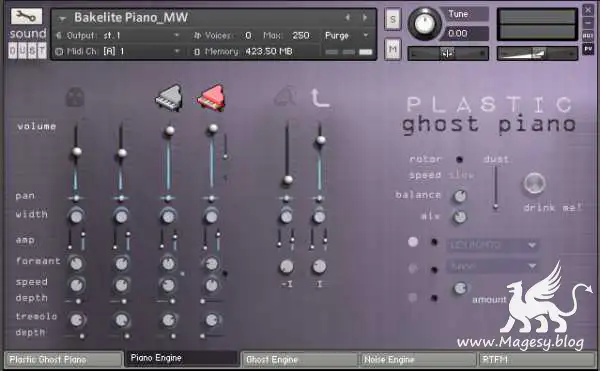This screenshot has height=371, width=600.
Task: Click the knob above the -I label
Action: tap(286, 267)
